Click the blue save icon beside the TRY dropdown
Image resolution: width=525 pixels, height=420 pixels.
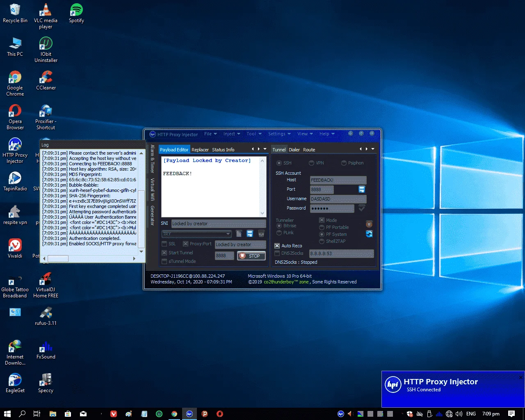(x=250, y=234)
